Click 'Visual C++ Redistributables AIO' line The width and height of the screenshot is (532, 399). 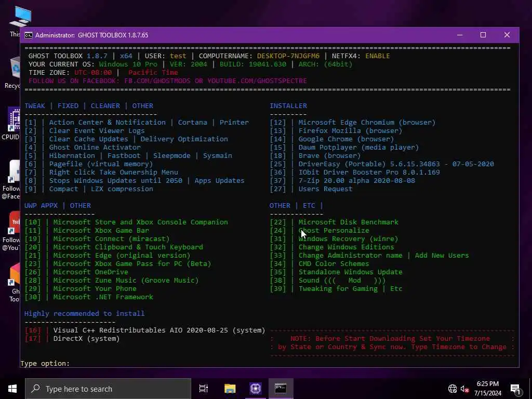(x=159, y=330)
